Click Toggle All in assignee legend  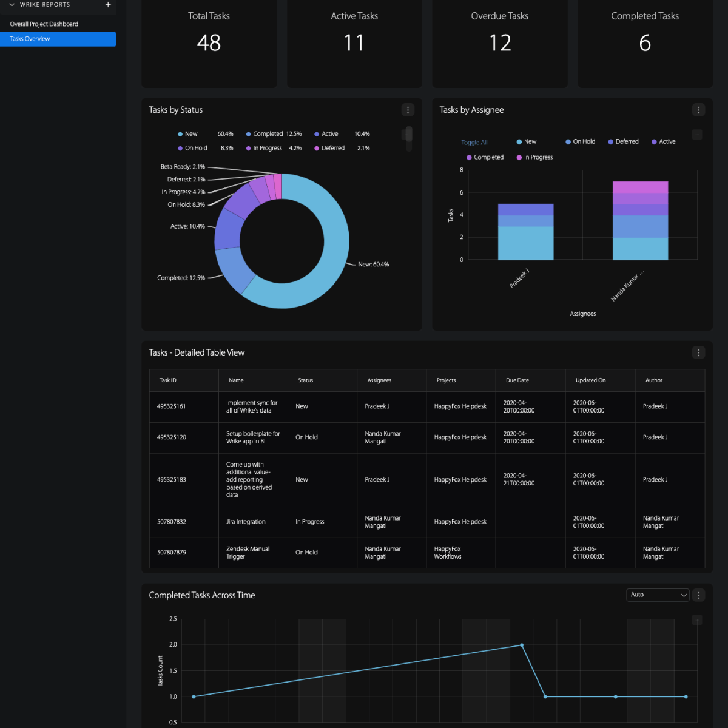click(x=474, y=143)
